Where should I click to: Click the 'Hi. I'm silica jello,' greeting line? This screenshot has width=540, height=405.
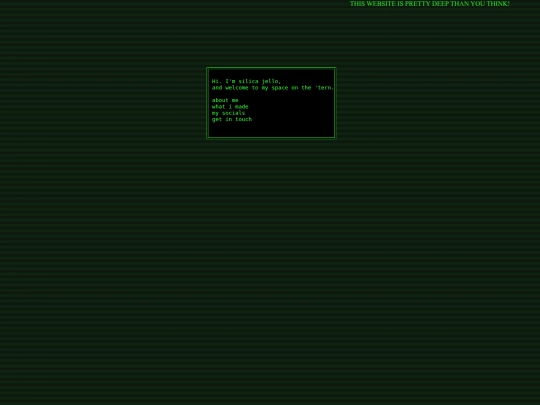(246, 81)
